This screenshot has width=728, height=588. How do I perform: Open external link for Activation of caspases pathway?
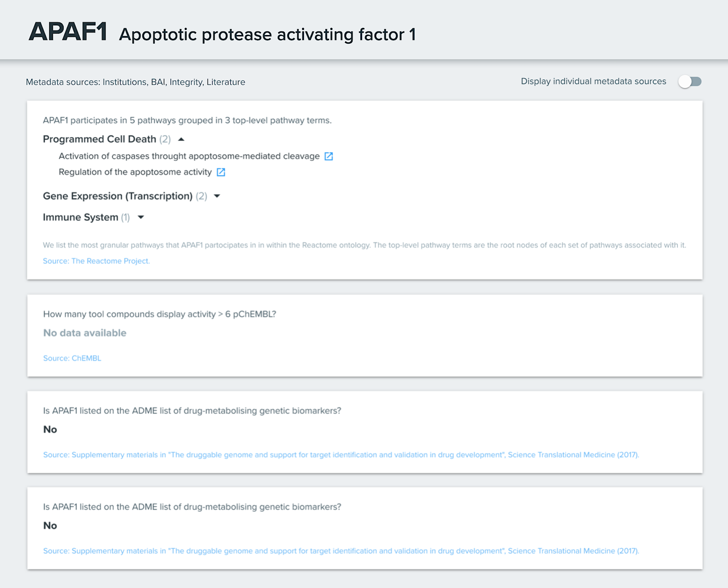click(x=329, y=156)
